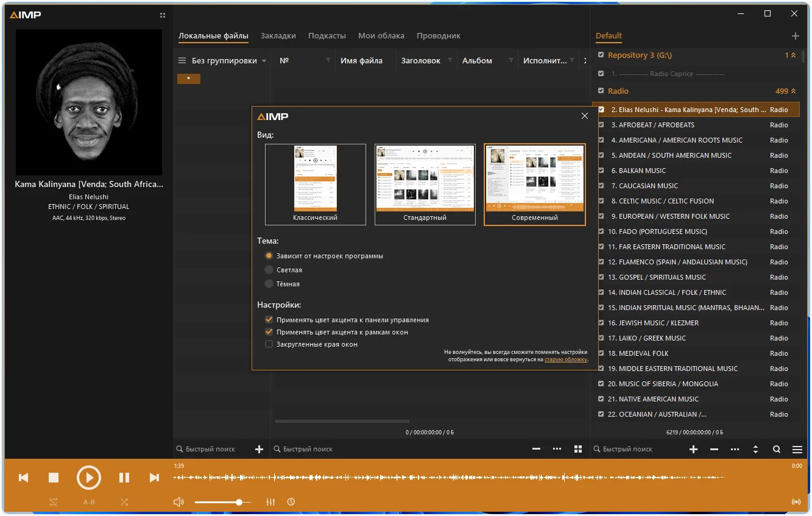The height and width of the screenshot is (516, 812).
Task: Add a new playlist tab with plus
Action: [x=795, y=36]
